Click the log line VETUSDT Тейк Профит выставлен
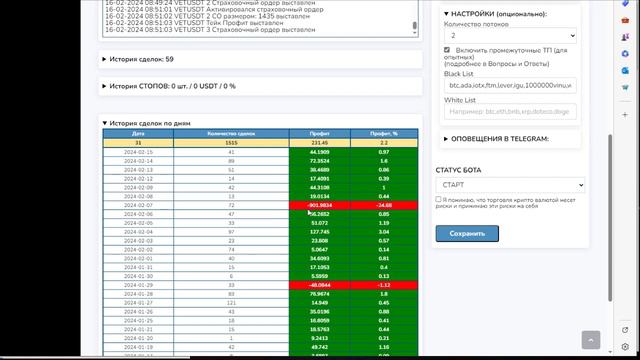This screenshot has width=640, height=360. coord(194,23)
